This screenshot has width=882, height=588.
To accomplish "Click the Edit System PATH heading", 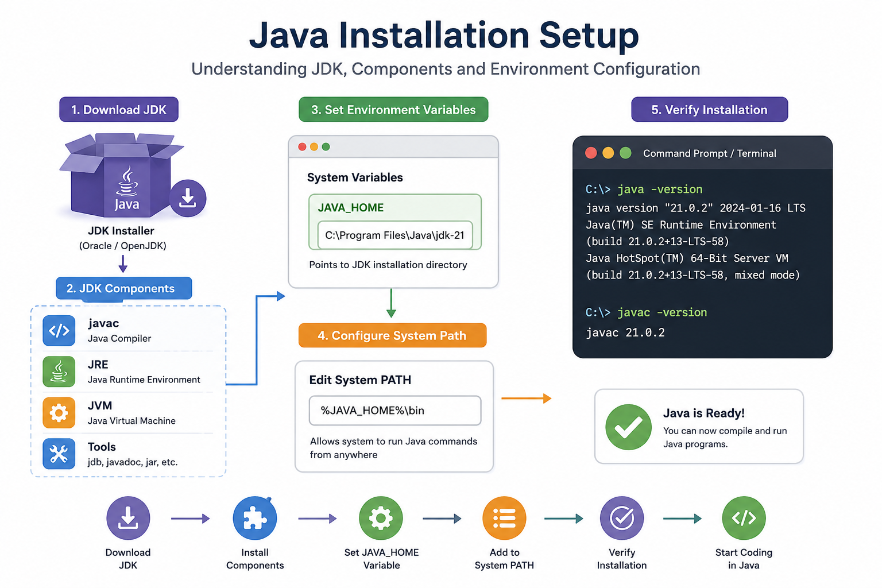I will point(360,380).
